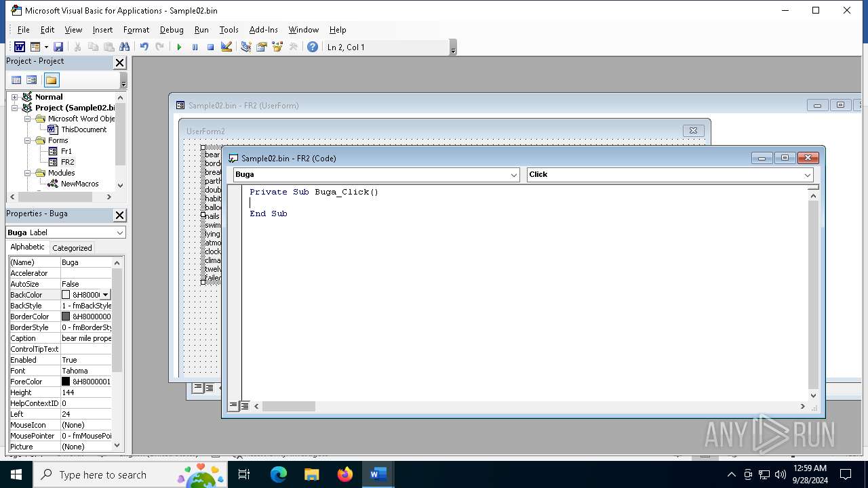This screenshot has height=488, width=868.
Task: Expand the Normal project node
Action: 14,97
